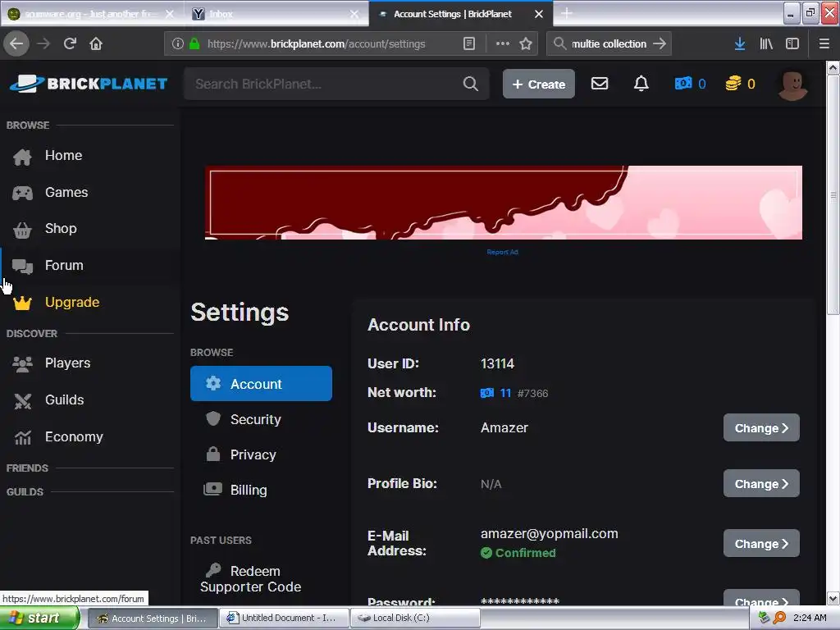The height and width of the screenshot is (630, 840).
Task: Submit the browser search with the arrow
Action: tap(660, 43)
